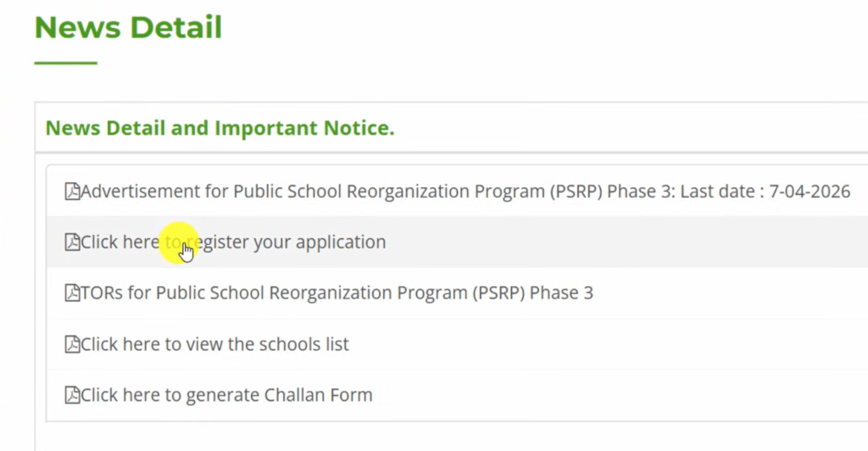Click the PDF icon beside the Advertisement notice

(x=73, y=192)
